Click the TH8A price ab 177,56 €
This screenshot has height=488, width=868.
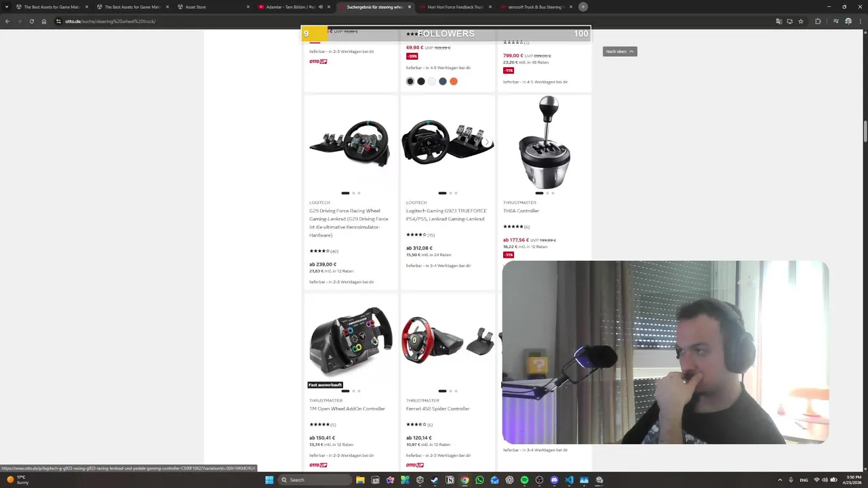coord(516,240)
